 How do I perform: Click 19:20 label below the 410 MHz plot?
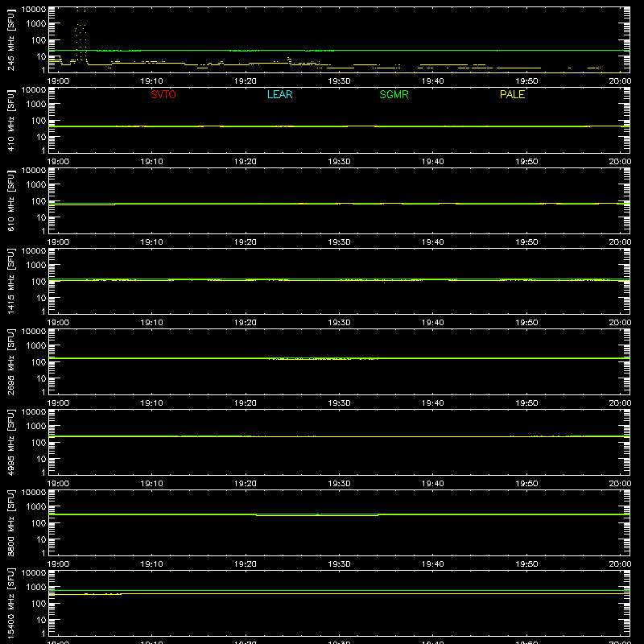(x=246, y=162)
